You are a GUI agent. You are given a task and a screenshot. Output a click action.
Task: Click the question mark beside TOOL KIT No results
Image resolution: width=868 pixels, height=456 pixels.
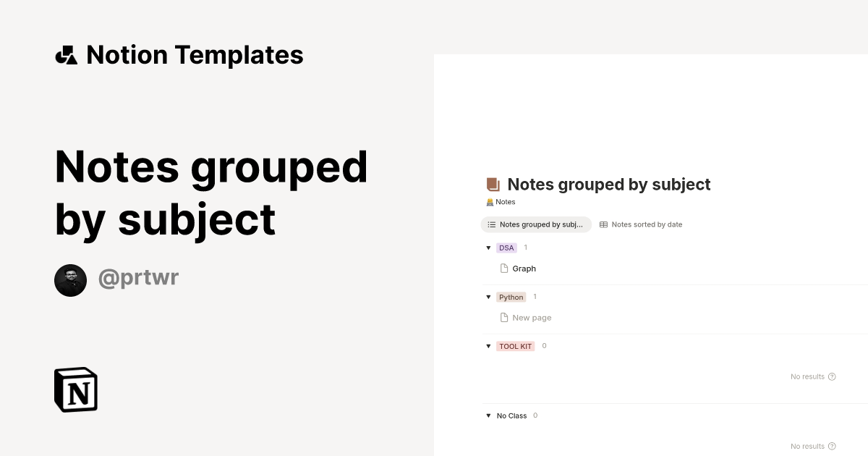click(x=830, y=376)
